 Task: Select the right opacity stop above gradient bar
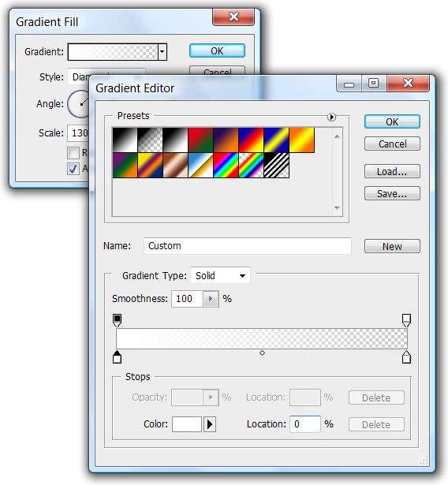pyautogui.click(x=406, y=320)
